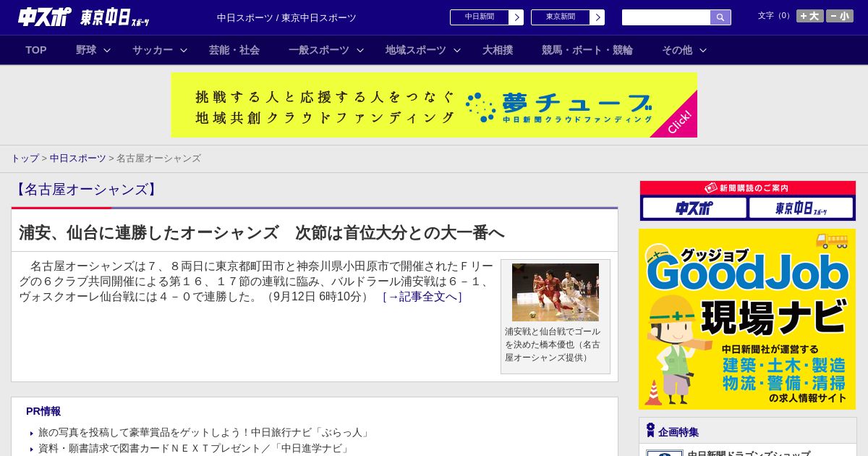Go to TOP in navigation bar
Image resolution: width=868 pixels, height=456 pixels.
point(36,50)
